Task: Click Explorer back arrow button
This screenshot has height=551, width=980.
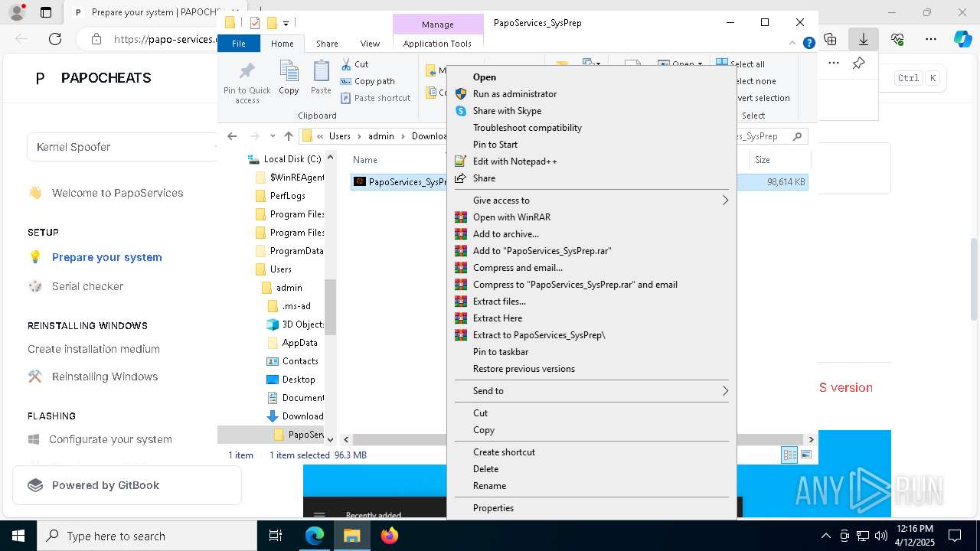Action: pyautogui.click(x=232, y=136)
